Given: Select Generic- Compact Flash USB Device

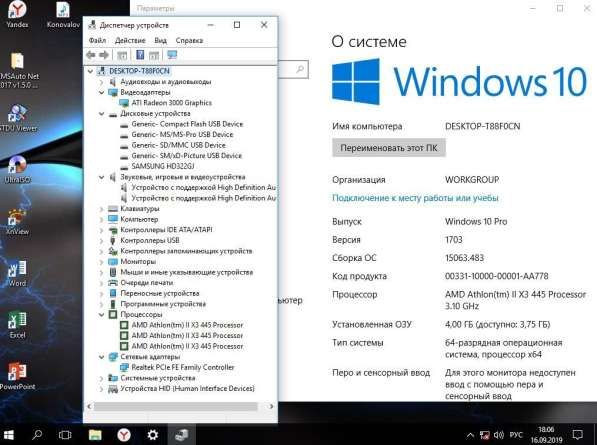Looking at the screenshot, I should coord(187,124).
